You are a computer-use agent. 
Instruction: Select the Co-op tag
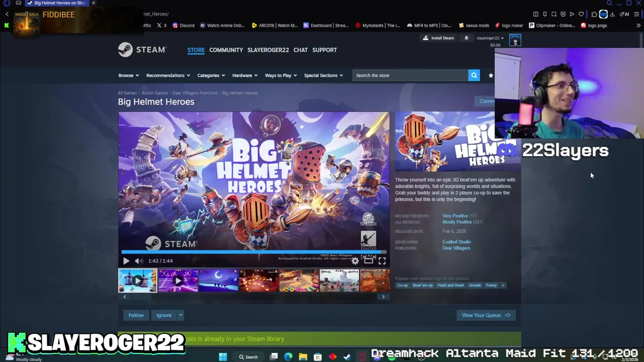pyautogui.click(x=403, y=285)
